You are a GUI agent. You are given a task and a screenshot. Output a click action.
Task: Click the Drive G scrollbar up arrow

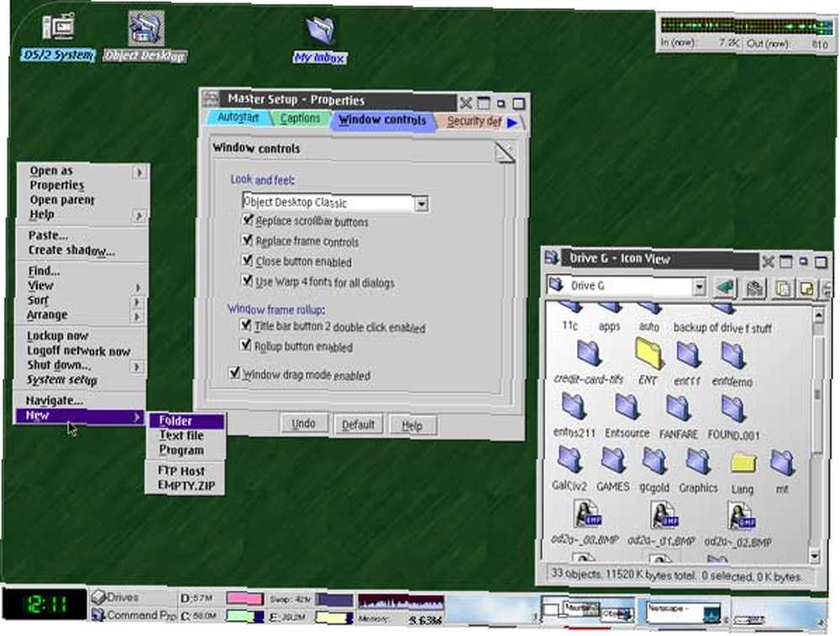tap(818, 315)
